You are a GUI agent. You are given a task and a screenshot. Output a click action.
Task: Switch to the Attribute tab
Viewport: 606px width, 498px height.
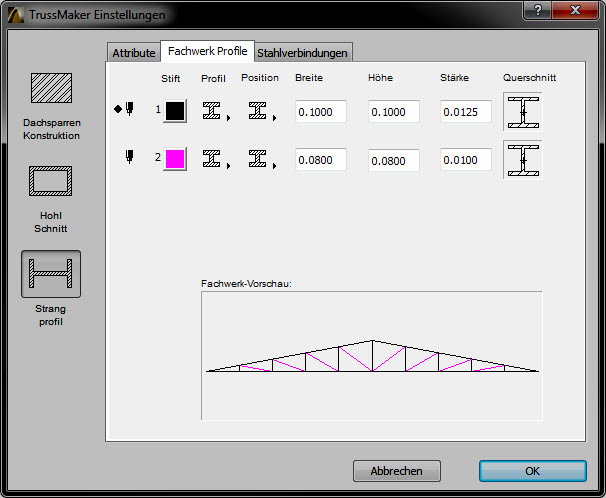(134, 53)
